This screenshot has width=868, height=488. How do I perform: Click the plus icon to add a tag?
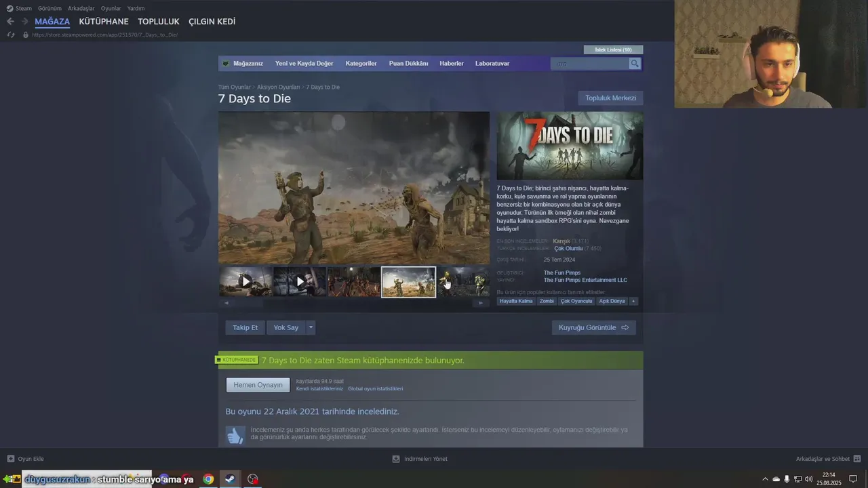(x=633, y=301)
